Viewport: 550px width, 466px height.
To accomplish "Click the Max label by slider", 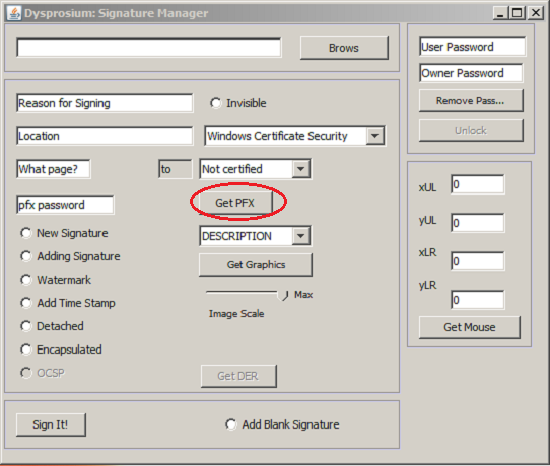I will click(303, 295).
